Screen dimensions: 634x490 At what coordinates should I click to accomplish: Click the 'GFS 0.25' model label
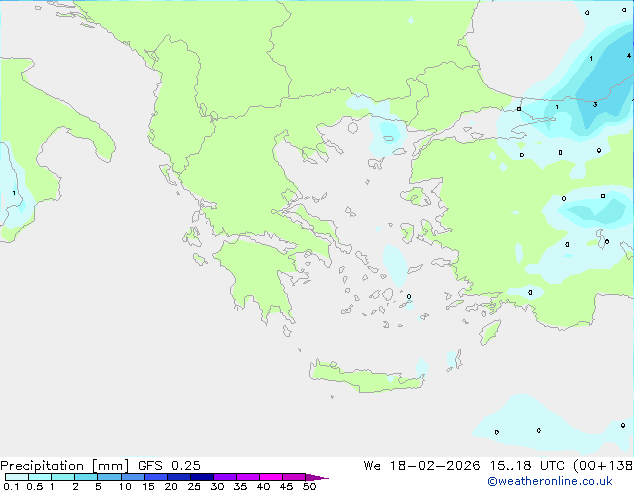(x=169, y=466)
